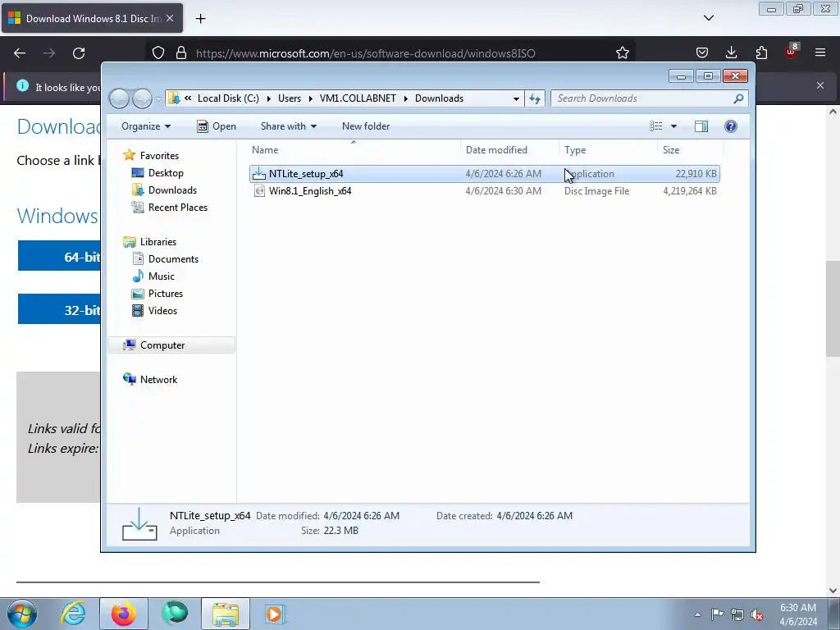Expand the arrow after Local Disk (C:)
This screenshot has height=630, width=840.
coord(268,98)
